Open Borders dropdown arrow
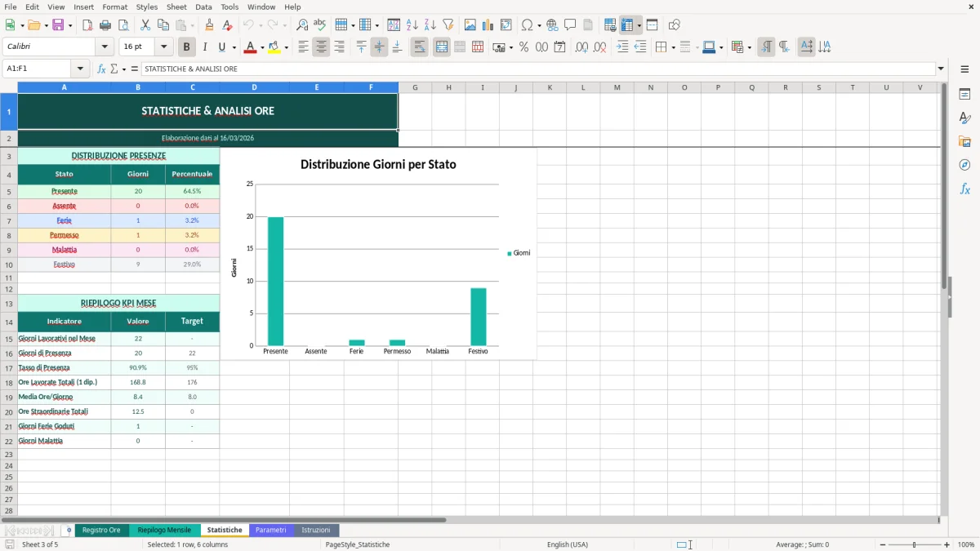 coord(673,47)
